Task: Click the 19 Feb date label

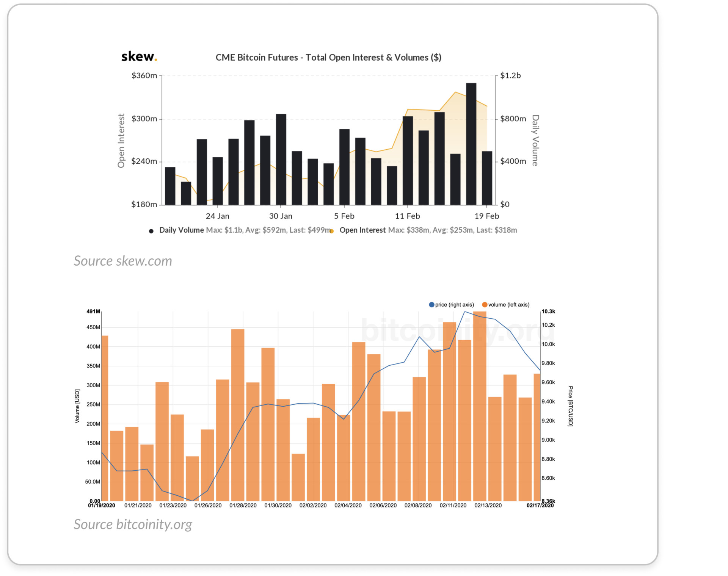Action: [x=487, y=216]
